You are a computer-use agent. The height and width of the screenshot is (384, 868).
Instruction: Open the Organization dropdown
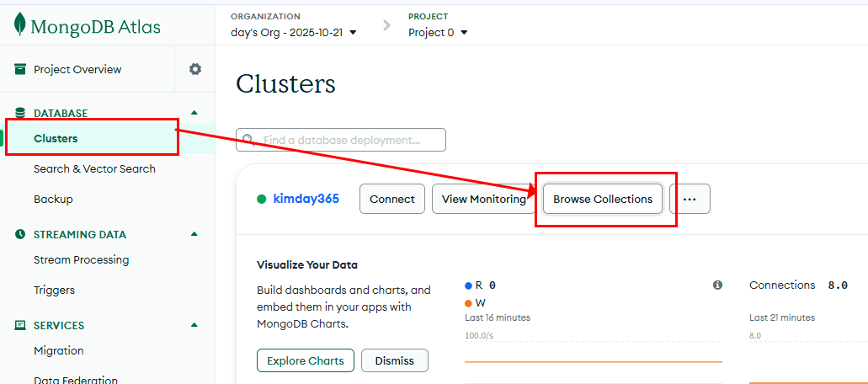pyautogui.click(x=293, y=33)
